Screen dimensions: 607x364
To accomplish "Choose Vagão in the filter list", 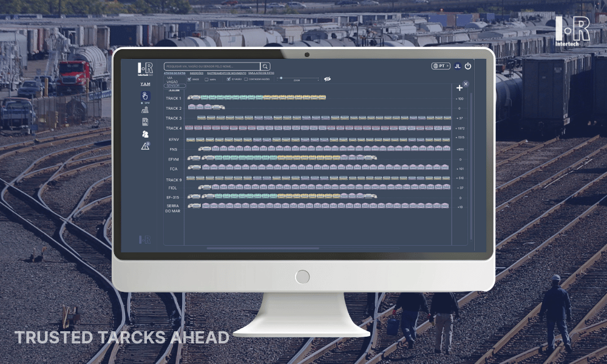I will (x=172, y=82).
